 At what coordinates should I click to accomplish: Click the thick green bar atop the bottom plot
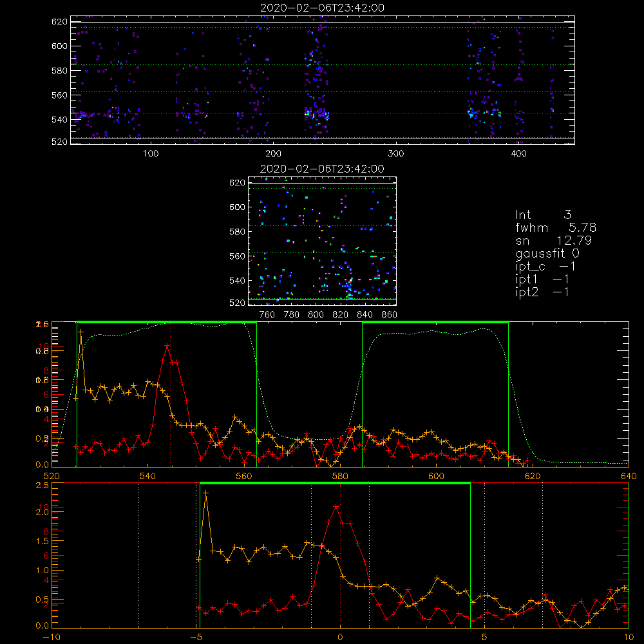[335, 484]
